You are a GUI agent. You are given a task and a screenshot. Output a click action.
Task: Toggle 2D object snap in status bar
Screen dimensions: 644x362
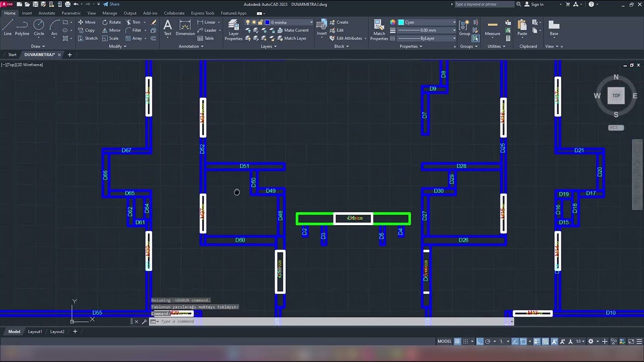coord(523,341)
